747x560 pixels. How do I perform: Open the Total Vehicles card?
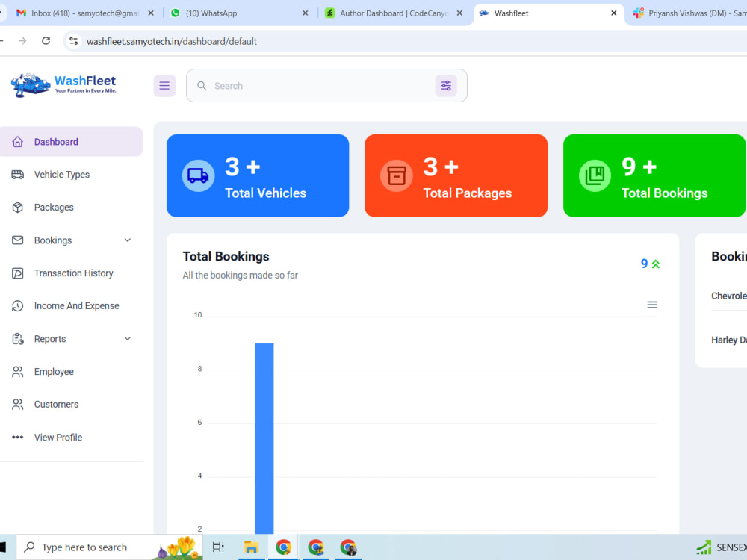pos(258,175)
